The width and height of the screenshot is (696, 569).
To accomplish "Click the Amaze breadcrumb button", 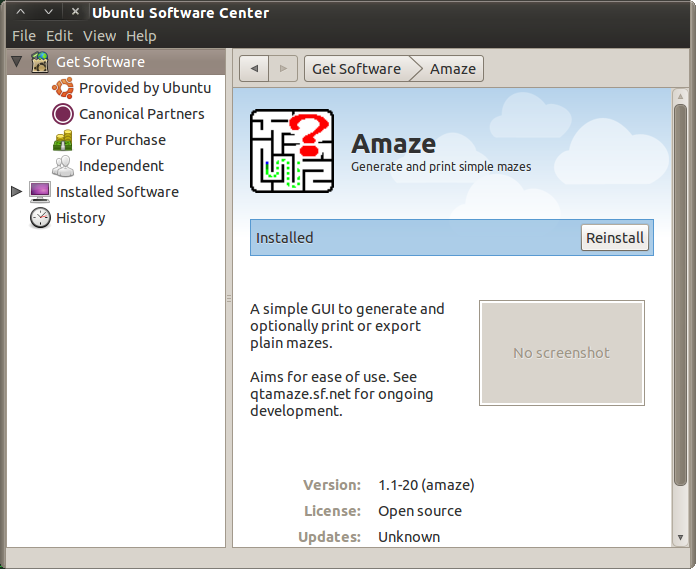I will tap(452, 69).
